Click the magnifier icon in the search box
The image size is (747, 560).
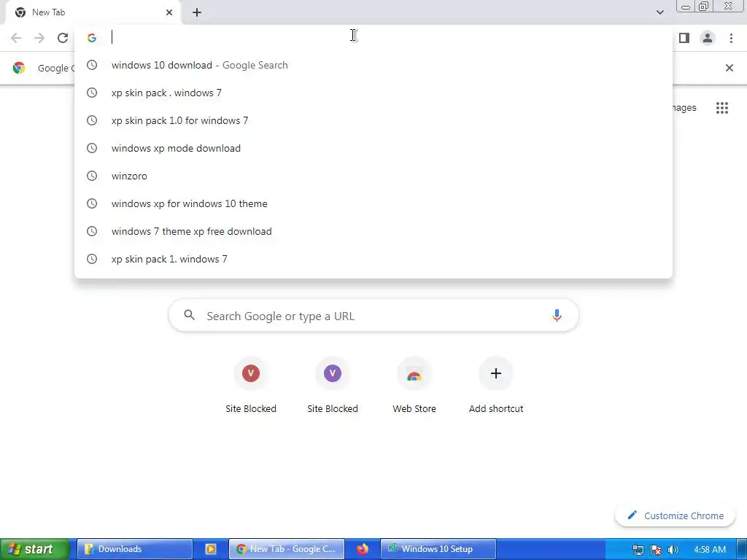point(189,315)
